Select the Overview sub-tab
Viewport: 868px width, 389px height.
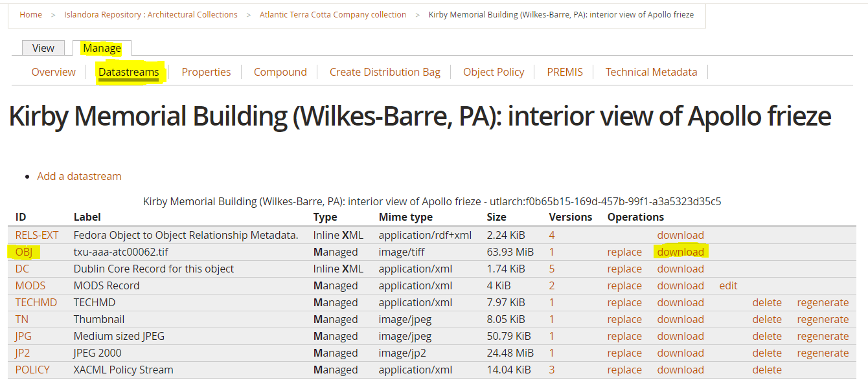[53, 72]
